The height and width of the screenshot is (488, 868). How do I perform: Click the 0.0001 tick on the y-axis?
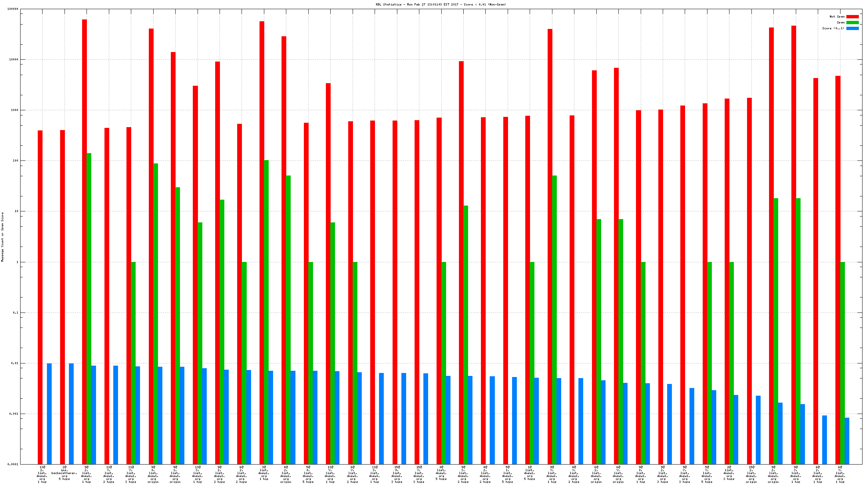tap(13, 464)
